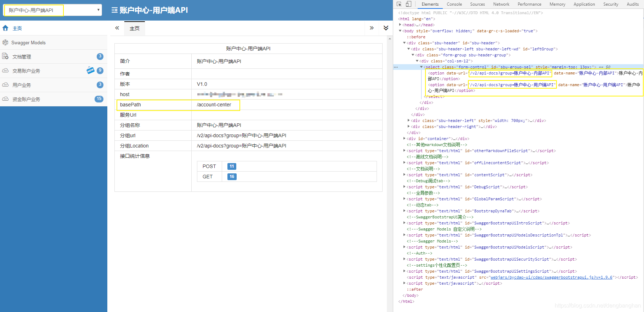Collapse the body node in DOM tree
This screenshot has width=644, height=312.
tap(400, 31)
